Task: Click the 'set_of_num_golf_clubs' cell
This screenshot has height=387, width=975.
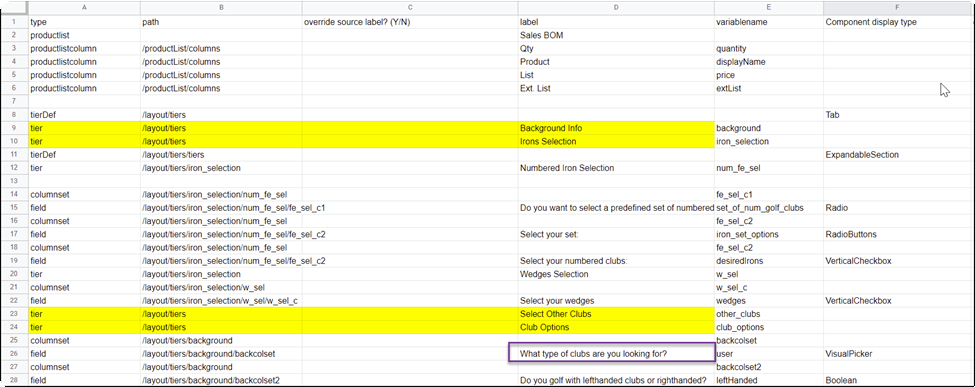Action: [x=769, y=208]
